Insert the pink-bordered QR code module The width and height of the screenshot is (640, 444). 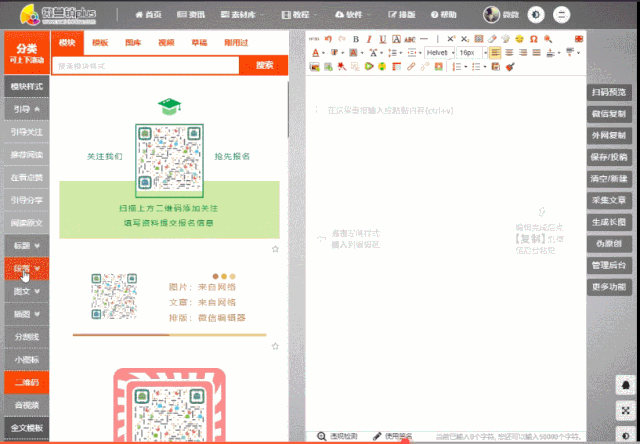click(x=169, y=405)
